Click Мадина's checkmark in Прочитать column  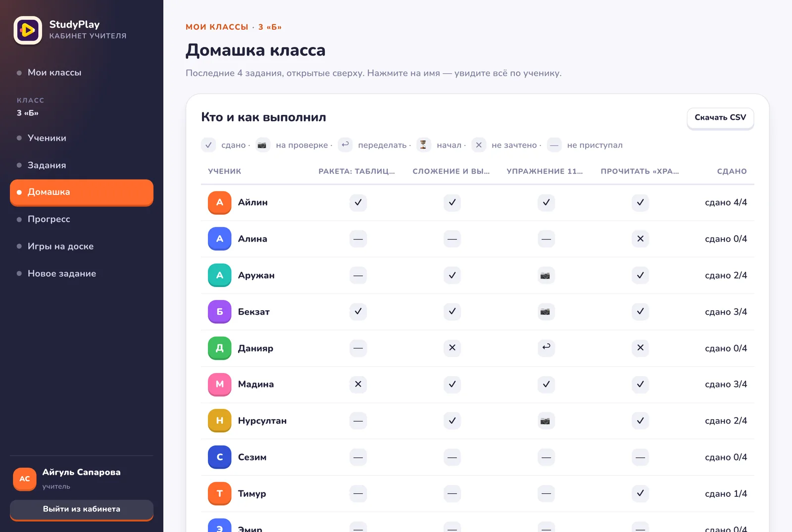(x=640, y=384)
